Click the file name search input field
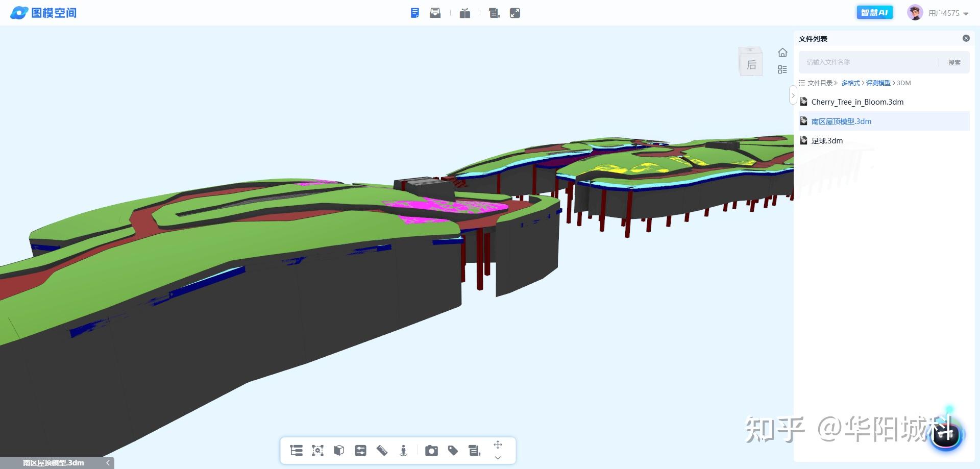The width and height of the screenshot is (980, 469). pos(868,62)
